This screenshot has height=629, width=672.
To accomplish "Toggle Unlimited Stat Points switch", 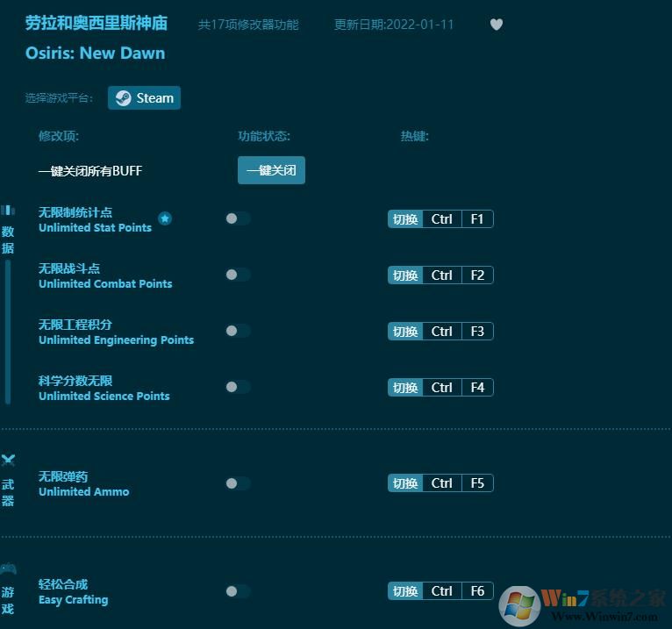I will [x=238, y=218].
